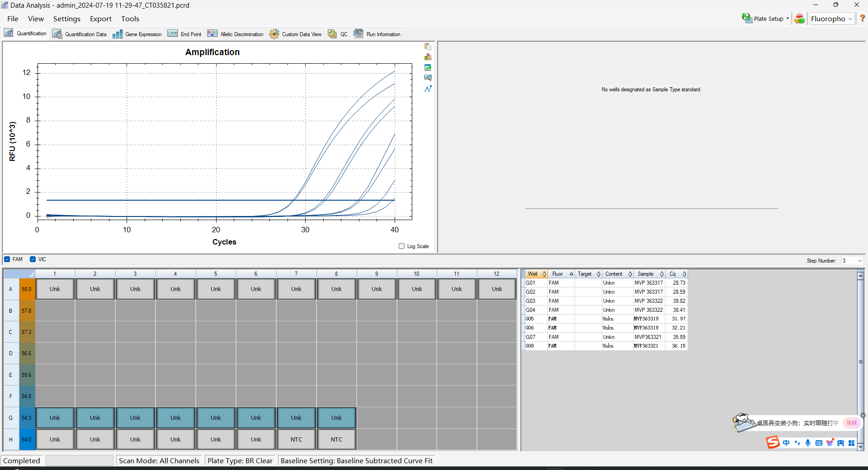
Task: Switch to the Allelic Discrimination tab
Action: click(x=235, y=34)
